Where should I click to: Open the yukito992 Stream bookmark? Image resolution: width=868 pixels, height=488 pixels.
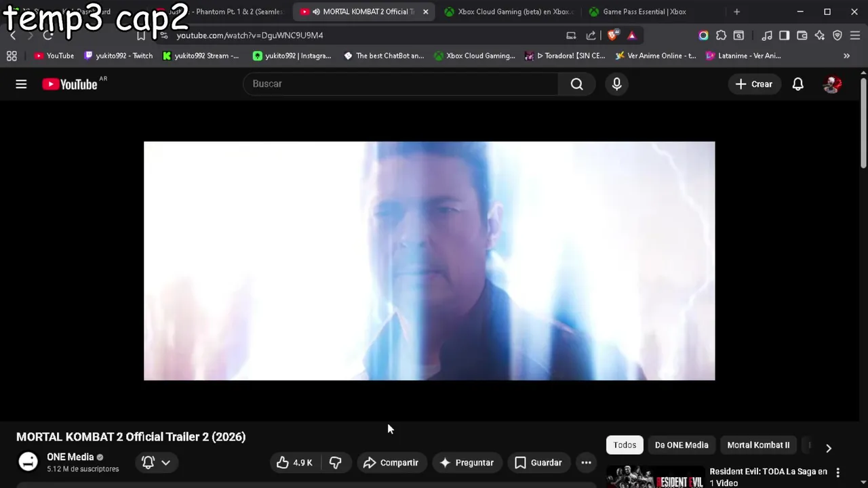[201, 56]
